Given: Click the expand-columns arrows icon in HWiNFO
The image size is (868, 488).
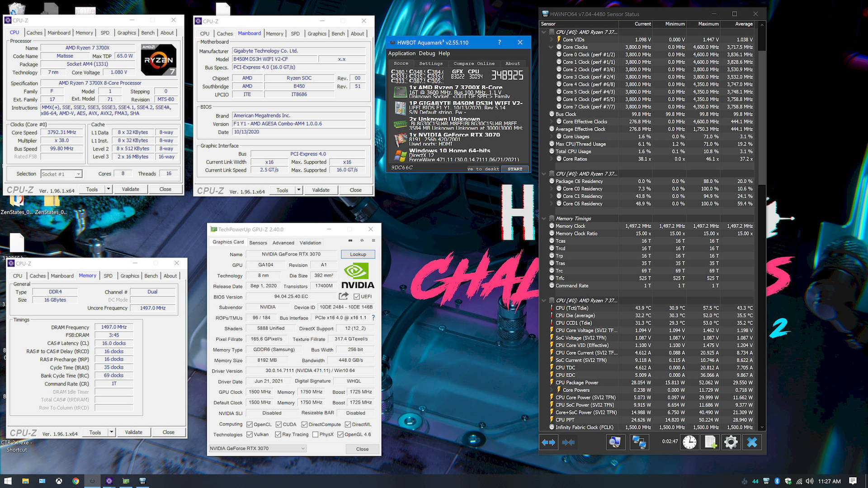Looking at the screenshot, I should [548, 442].
